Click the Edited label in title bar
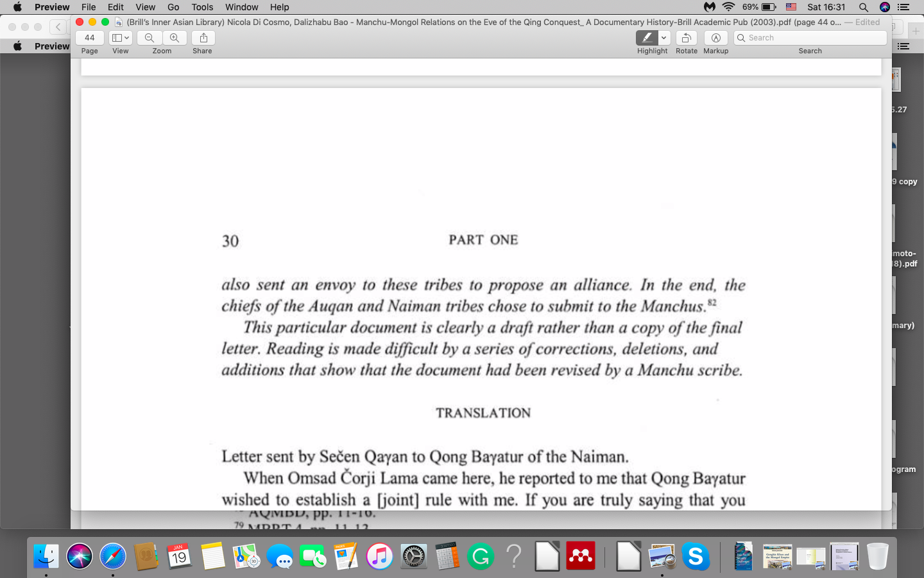The width and height of the screenshot is (924, 578). coord(868,22)
